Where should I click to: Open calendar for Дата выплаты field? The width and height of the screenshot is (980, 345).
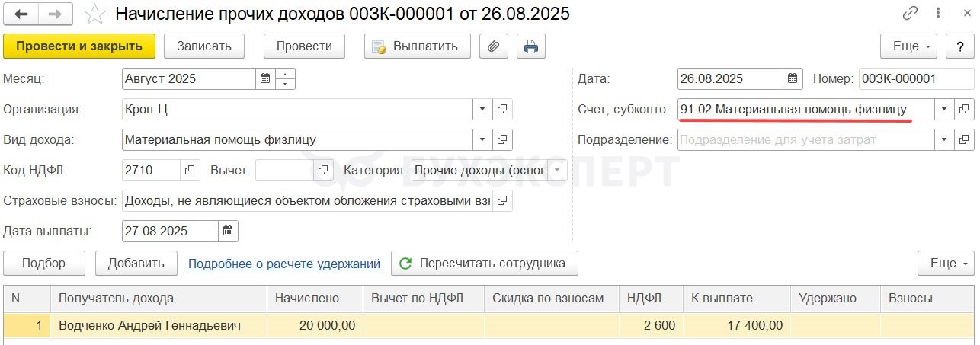coord(229,231)
